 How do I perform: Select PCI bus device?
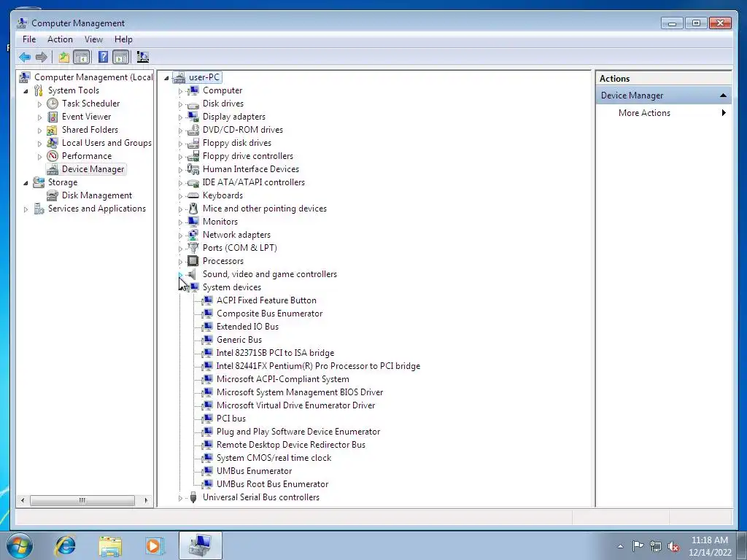click(x=231, y=419)
